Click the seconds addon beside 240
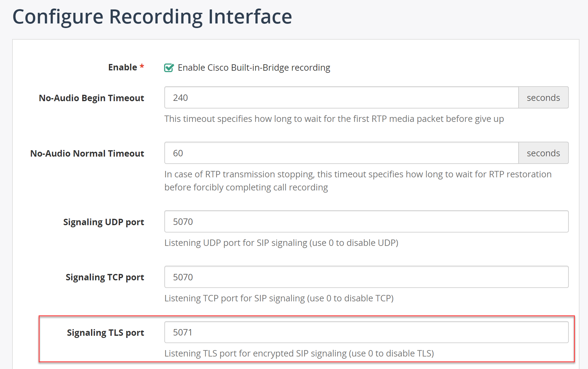The height and width of the screenshot is (369, 588). pos(544,98)
